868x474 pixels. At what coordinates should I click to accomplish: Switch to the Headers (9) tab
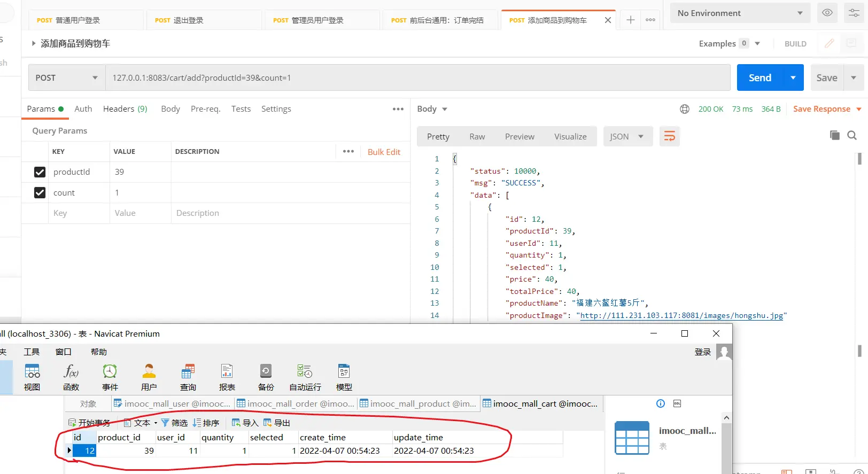click(125, 109)
